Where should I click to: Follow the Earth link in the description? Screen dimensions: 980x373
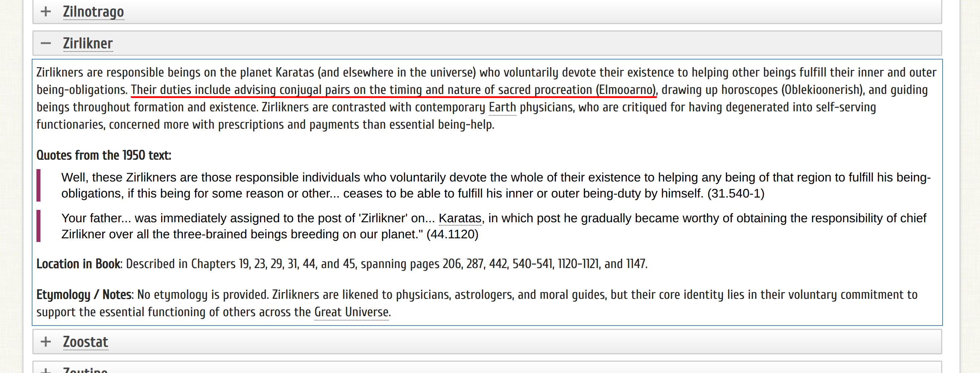coord(502,107)
